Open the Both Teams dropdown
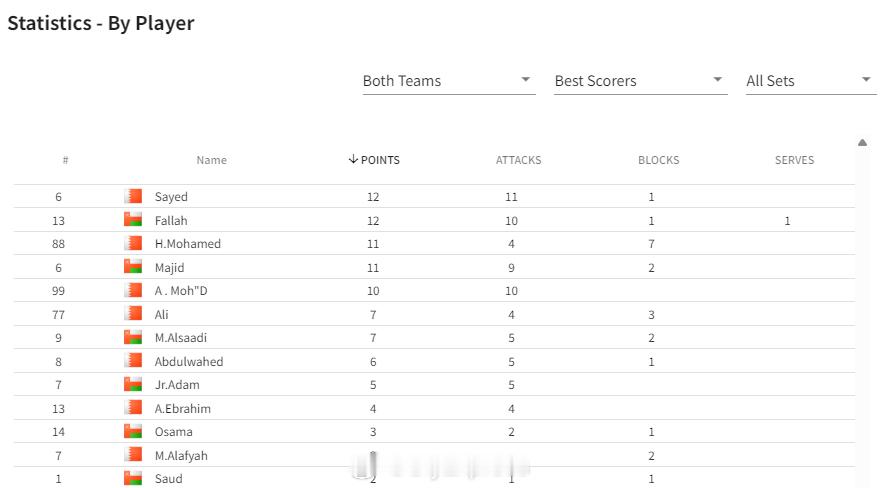Image resolution: width=882 pixels, height=488 pixels. pyautogui.click(x=449, y=81)
